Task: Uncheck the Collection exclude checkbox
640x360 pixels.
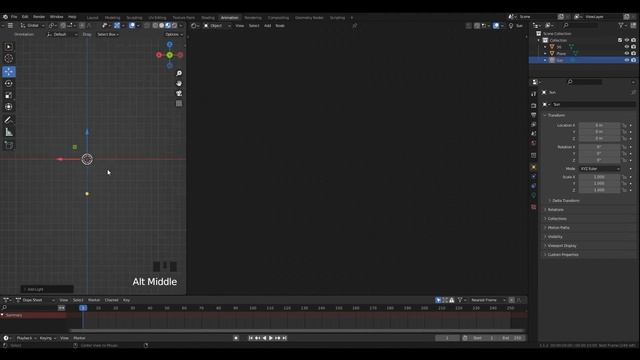Action: pyautogui.click(x=620, y=40)
